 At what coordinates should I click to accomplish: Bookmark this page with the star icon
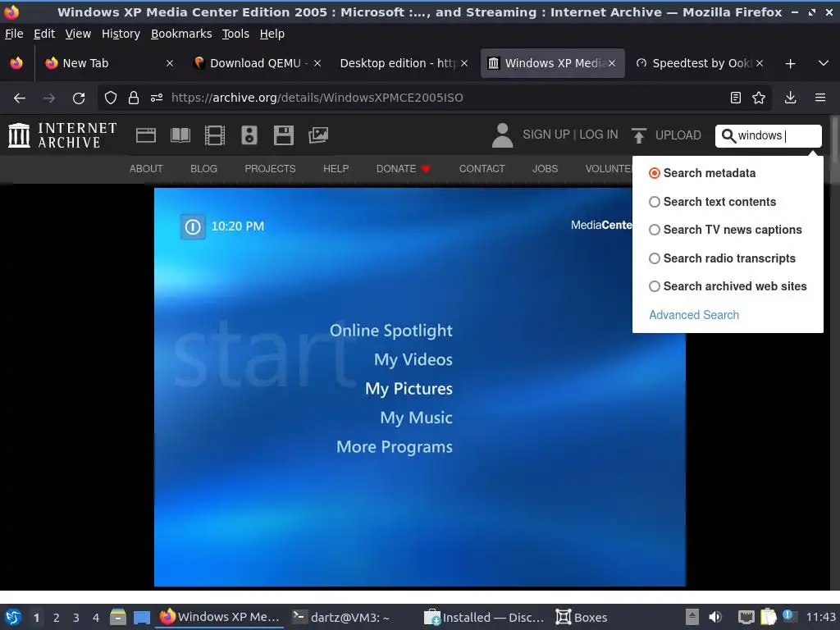click(x=759, y=98)
